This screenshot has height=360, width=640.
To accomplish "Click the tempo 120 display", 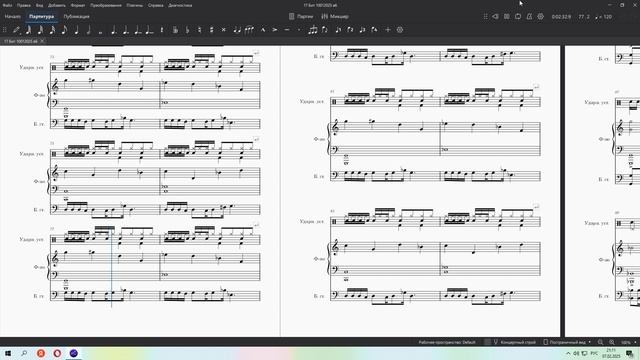I will (x=604, y=17).
